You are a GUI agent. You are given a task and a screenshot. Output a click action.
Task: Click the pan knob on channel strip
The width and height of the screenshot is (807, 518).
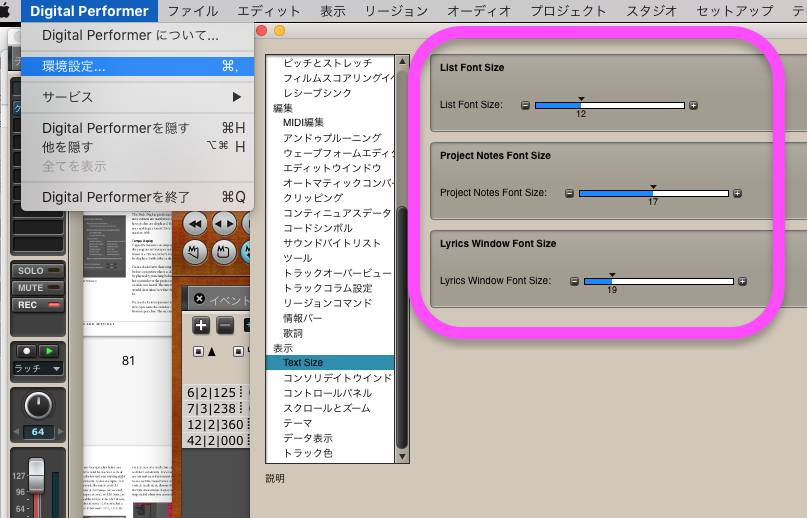pos(38,405)
